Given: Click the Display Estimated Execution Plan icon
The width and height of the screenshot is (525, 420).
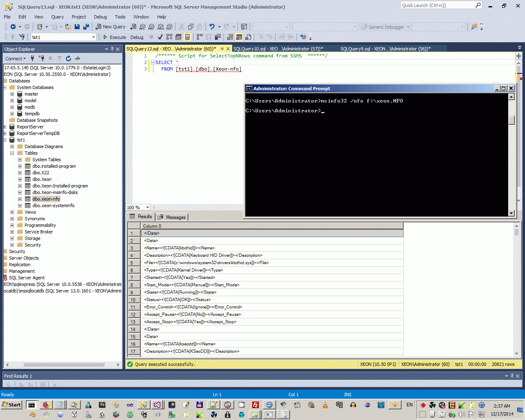Looking at the screenshot, I should point(169,37).
